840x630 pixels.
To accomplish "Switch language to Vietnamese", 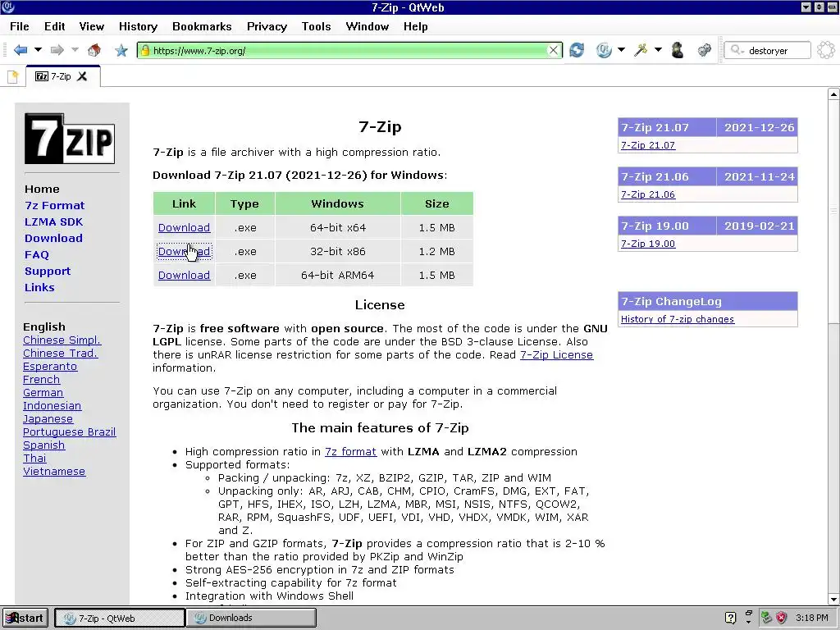I will [x=54, y=472].
